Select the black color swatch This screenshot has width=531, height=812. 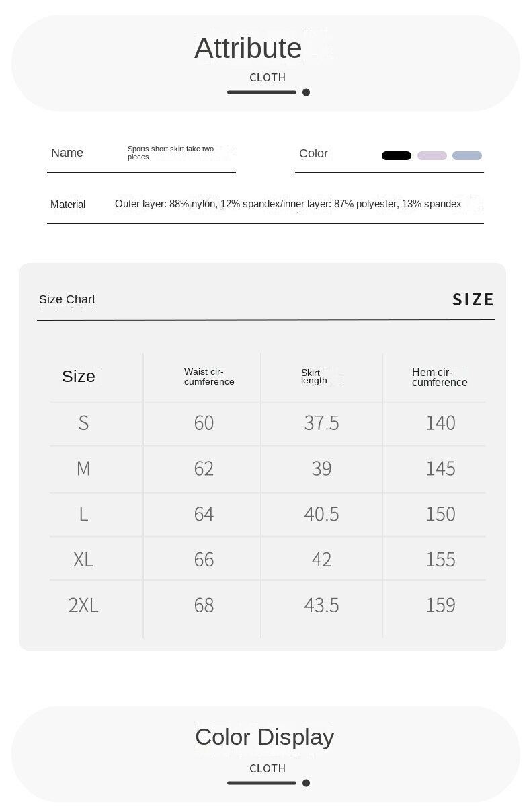pyautogui.click(x=397, y=156)
